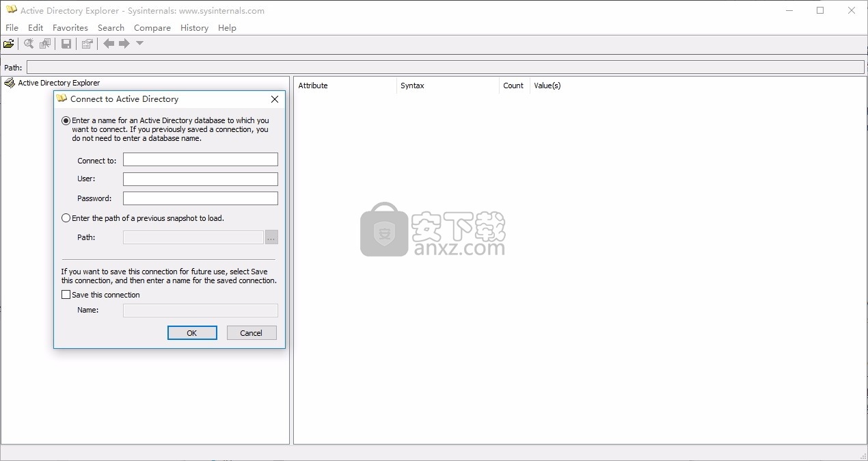The image size is (868, 461).
Task: Minimize the Active Directory Explorer window
Action: tap(789, 10)
